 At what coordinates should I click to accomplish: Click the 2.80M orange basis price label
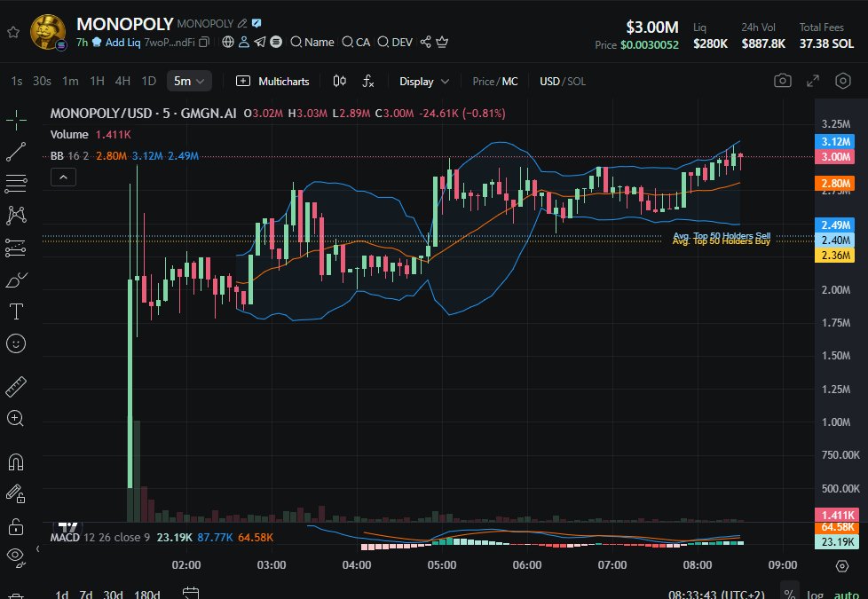835,183
